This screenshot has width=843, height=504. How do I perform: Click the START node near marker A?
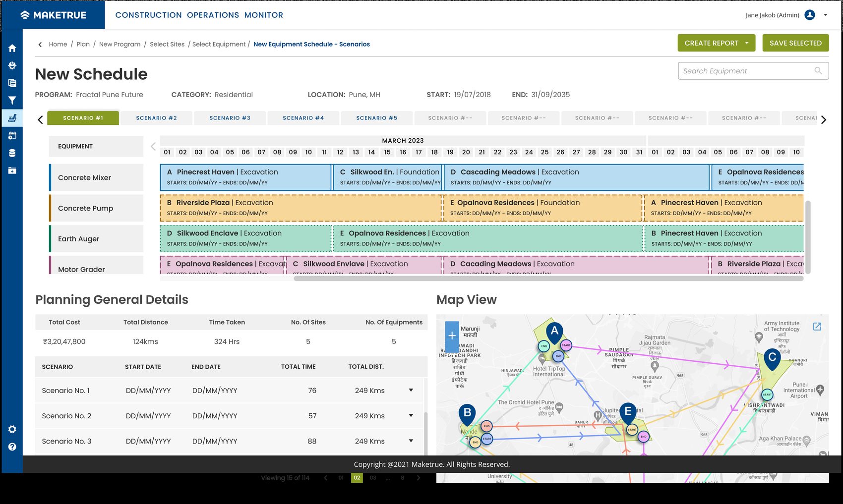[566, 345]
